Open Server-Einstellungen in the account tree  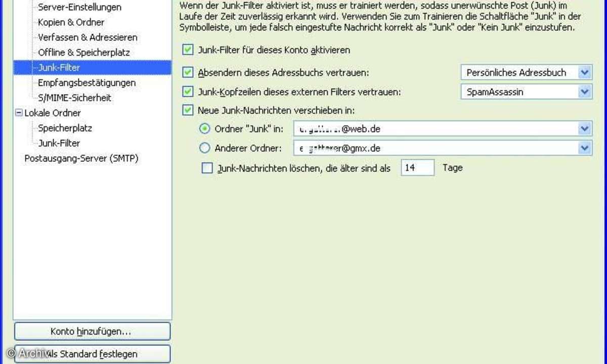point(79,7)
